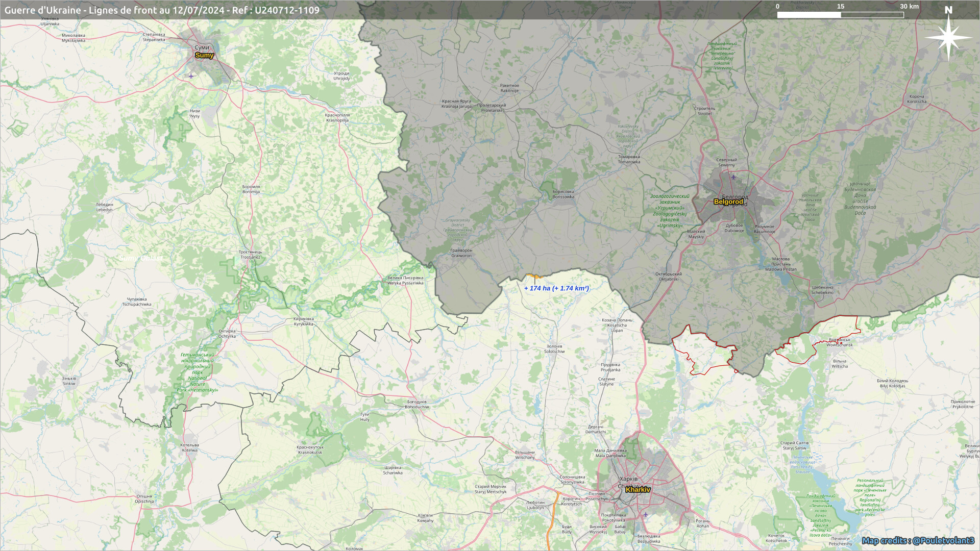Click the north compass star icon
980x551 pixels.
pyautogui.click(x=948, y=38)
